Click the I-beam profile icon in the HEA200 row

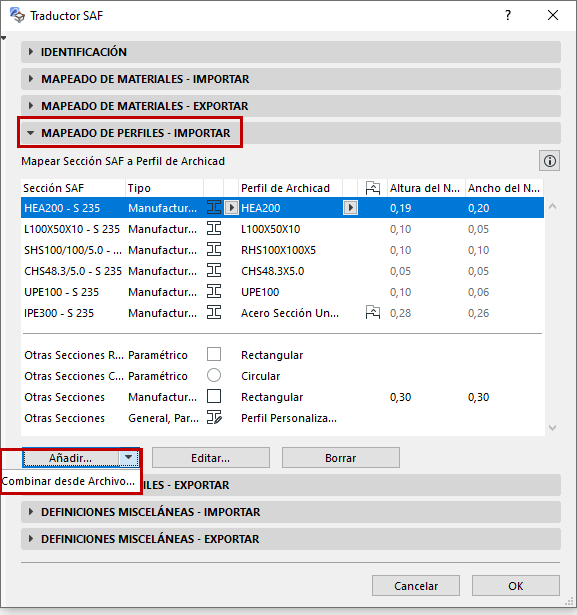(214, 207)
